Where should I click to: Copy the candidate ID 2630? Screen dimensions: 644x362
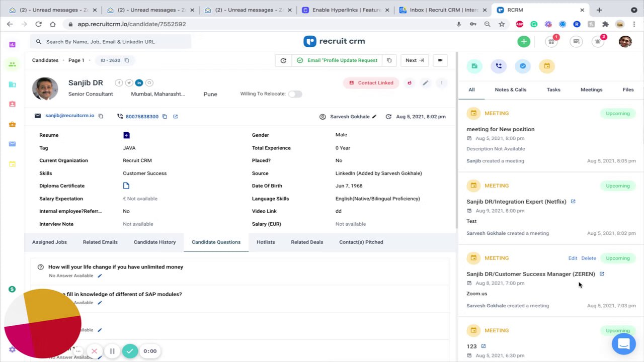[127, 60]
